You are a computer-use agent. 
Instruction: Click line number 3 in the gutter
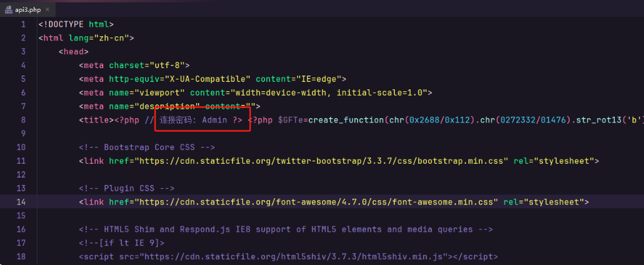coord(23,51)
